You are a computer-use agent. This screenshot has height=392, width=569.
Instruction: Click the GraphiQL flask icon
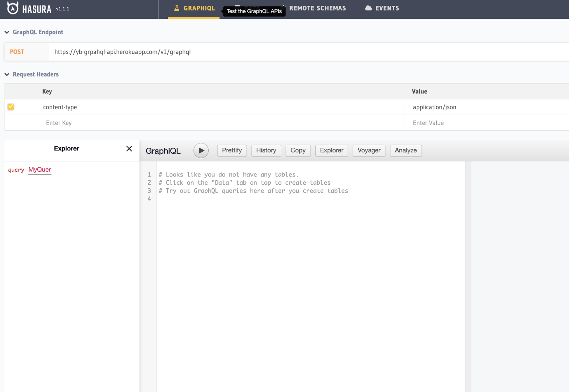point(176,8)
